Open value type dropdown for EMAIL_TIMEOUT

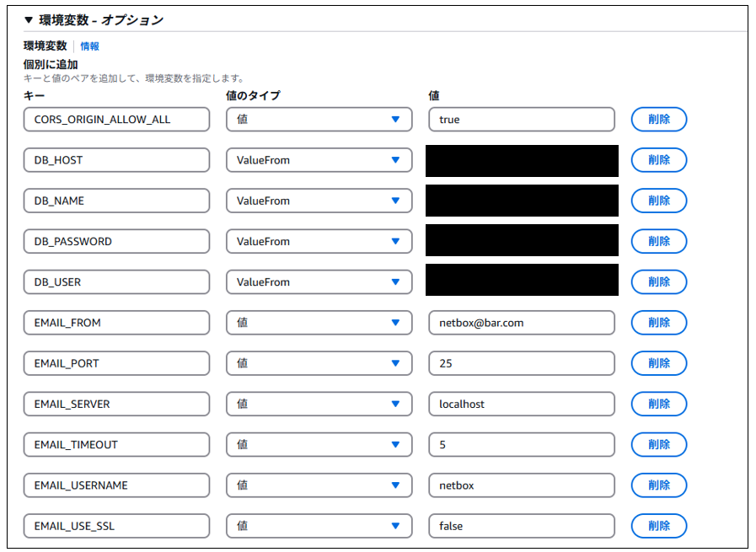point(319,444)
